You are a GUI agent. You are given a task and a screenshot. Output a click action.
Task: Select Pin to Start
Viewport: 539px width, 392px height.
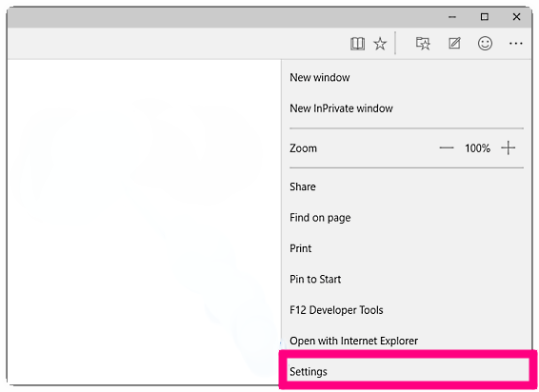(315, 279)
